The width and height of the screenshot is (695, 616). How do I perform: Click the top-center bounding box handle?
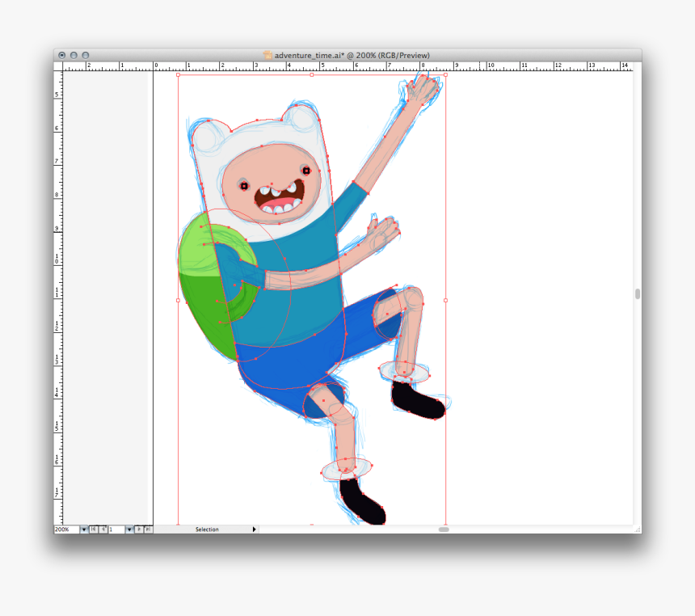(x=312, y=75)
